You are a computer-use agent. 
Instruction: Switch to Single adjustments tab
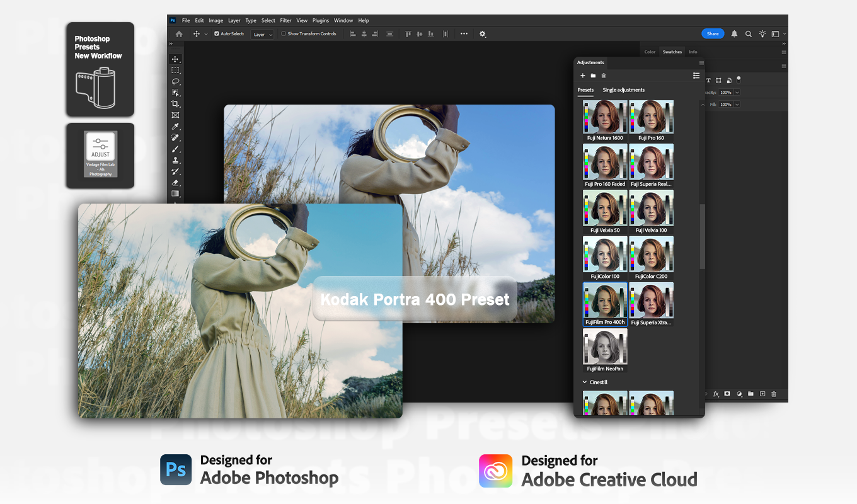pos(623,90)
